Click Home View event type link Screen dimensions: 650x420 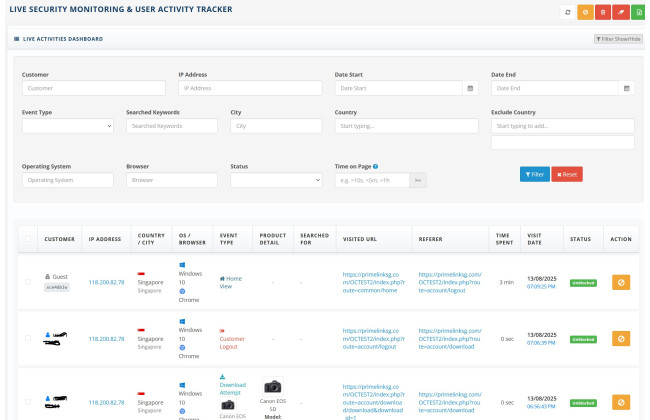coord(230,282)
